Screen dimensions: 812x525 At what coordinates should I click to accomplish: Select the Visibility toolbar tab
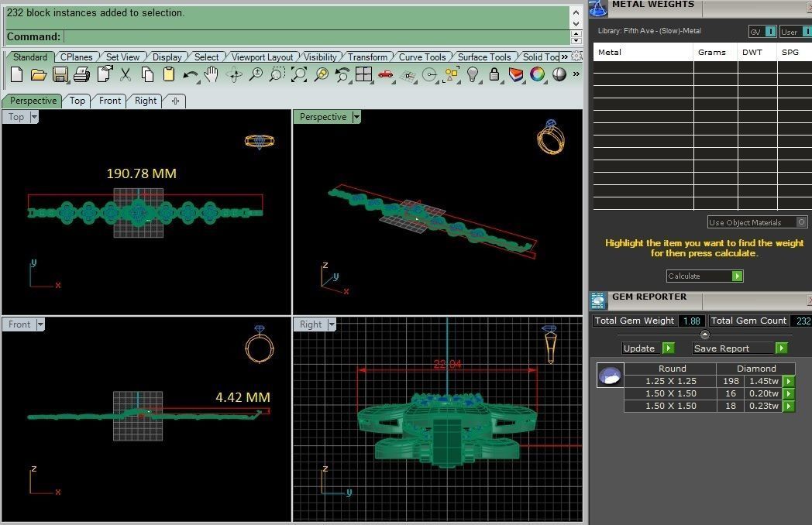[x=320, y=57]
